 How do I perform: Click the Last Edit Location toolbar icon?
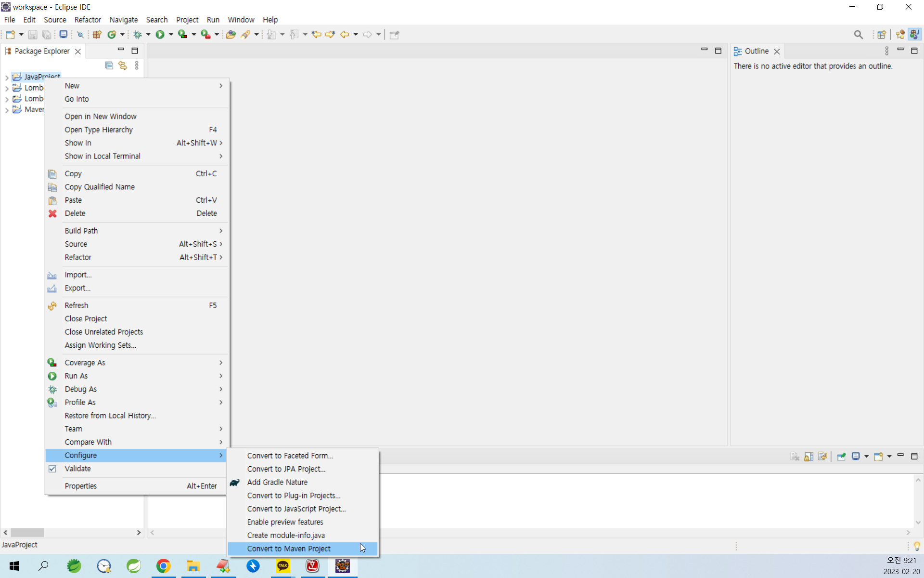pos(316,35)
